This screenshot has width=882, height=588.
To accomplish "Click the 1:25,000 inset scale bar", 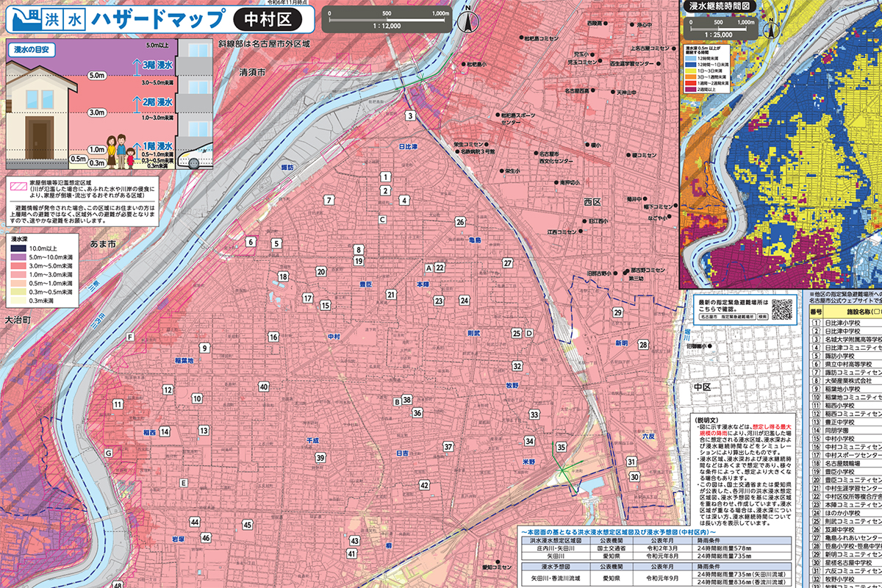I will [720, 27].
